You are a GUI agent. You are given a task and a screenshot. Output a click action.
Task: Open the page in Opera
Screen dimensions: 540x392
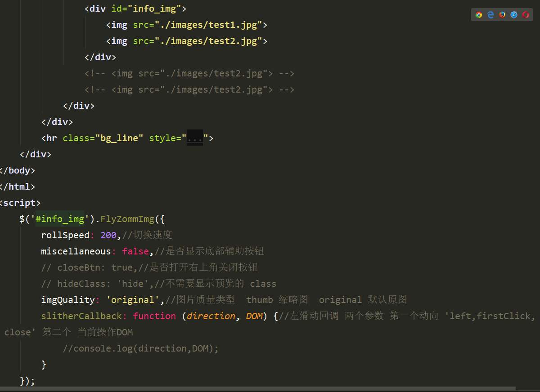[x=525, y=14]
